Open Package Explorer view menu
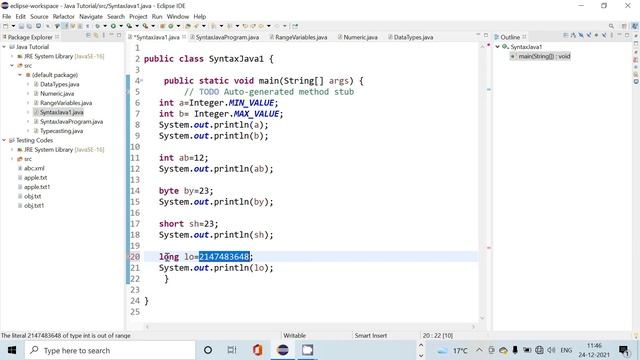The height and width of the screenshot is (360, 640). (104, 36)
